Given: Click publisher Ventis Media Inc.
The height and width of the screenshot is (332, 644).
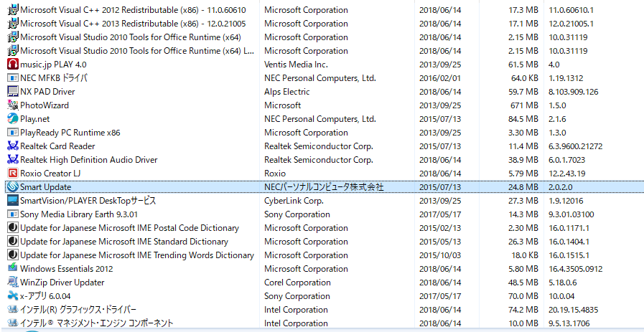Looking at the screenshot, I should point(296,65).
